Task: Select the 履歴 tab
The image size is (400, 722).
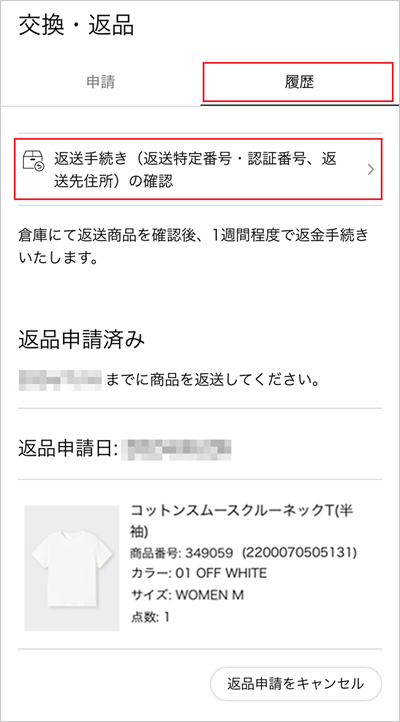Action: [298, 82]
